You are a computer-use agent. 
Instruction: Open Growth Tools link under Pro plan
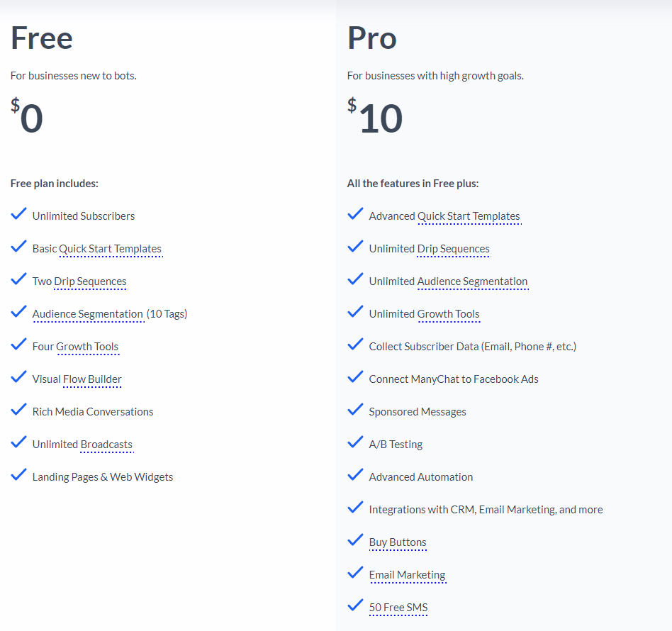[x=449, y=314]
